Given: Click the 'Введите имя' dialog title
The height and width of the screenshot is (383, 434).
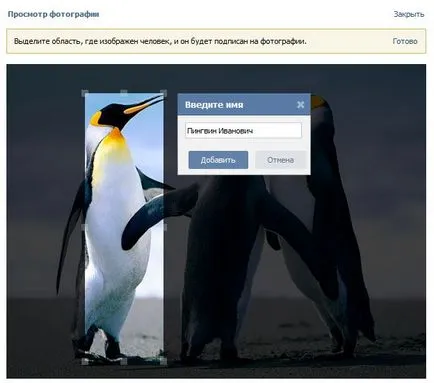Looking at the screenshot, I should point(214,105).
